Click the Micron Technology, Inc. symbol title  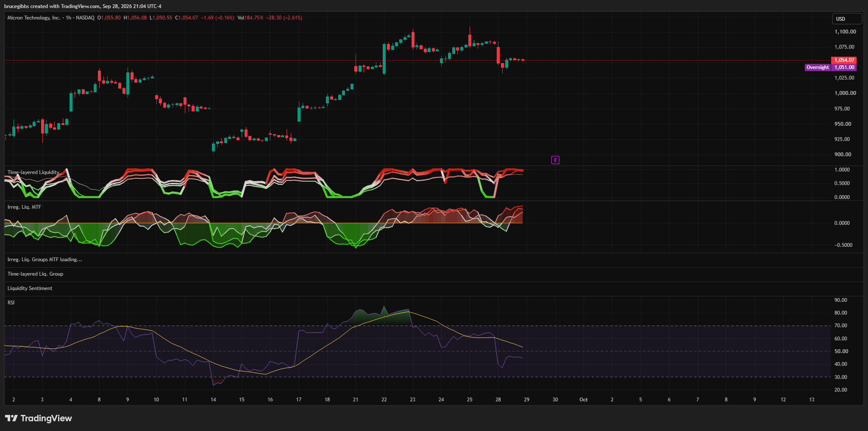click(x=34, y=18)
